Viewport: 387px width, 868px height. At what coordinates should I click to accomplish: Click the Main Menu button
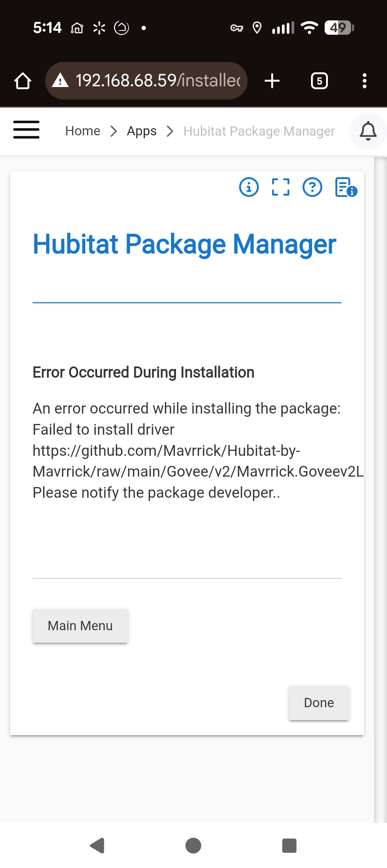click(x=80, y=626)
